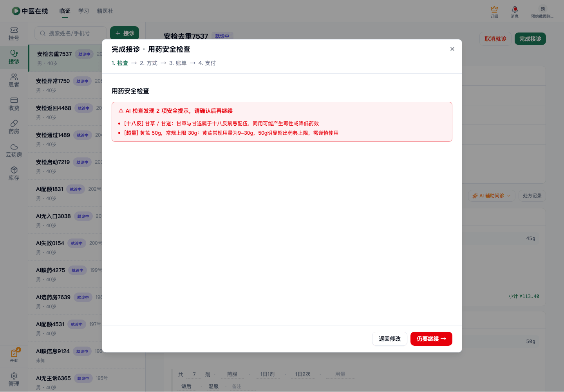Click the 小计 ¥113.40 subtotal text
This screenshot has width=564, height=392.
point(524,296)
